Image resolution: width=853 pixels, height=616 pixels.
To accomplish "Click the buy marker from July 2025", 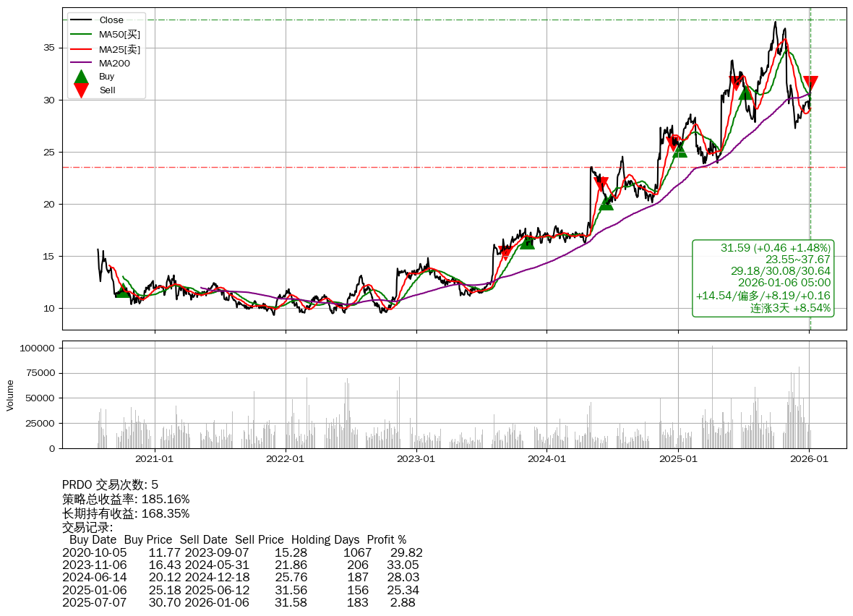I will click(745, 93).
